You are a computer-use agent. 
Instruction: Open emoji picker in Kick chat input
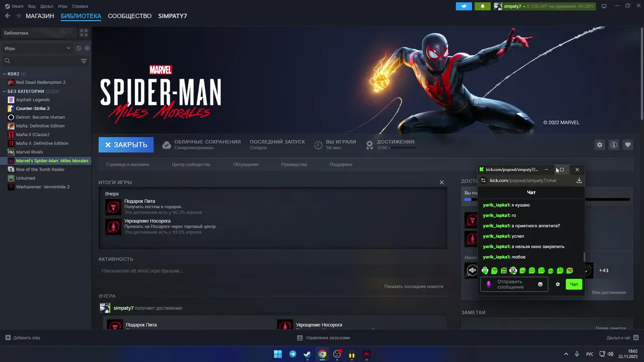point(540,285)
